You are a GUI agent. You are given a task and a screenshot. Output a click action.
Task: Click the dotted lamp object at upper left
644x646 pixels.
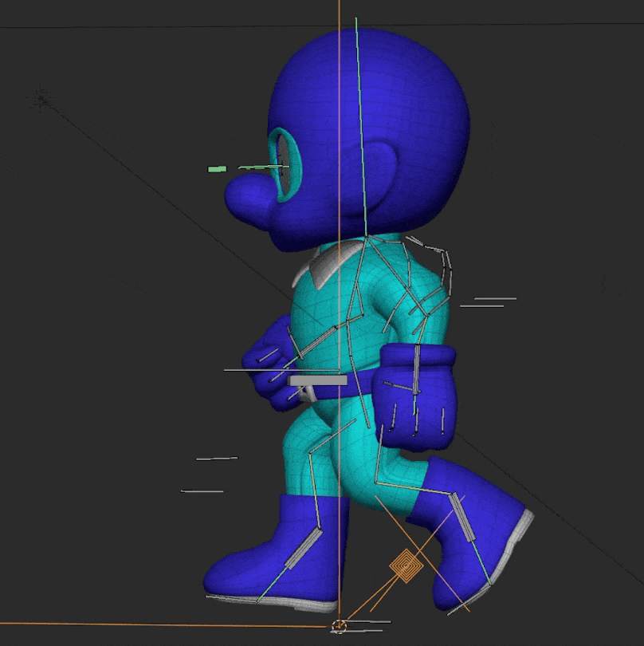tap(41, 100)
